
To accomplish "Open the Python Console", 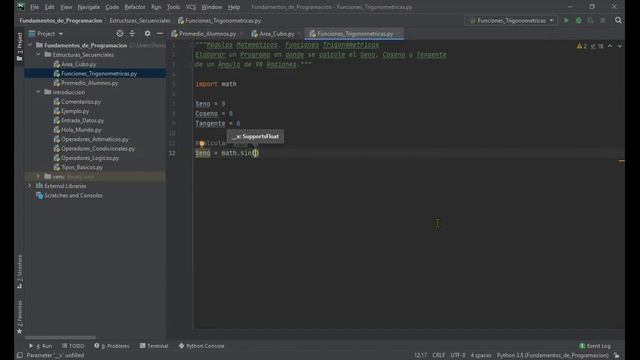I will 201,346.
